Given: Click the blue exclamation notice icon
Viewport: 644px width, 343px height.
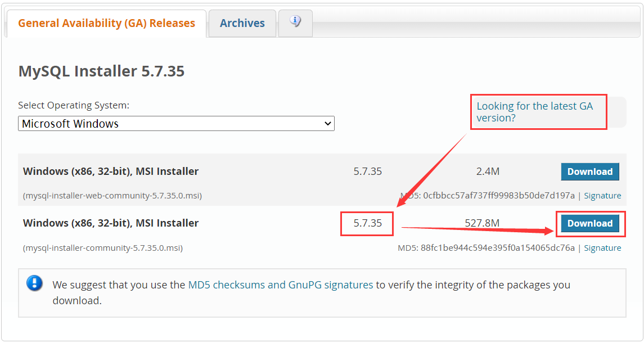Looking at the screenshot, I should 34,282.
